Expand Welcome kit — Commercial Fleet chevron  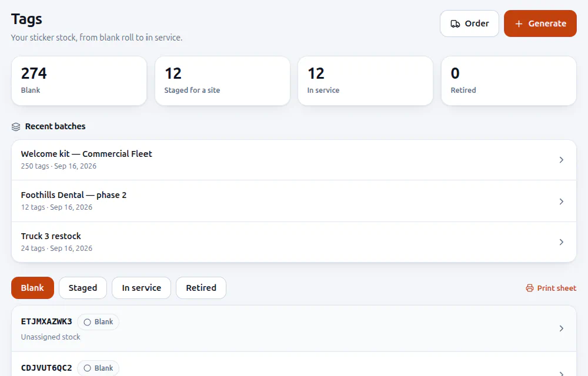coord(562,160)
